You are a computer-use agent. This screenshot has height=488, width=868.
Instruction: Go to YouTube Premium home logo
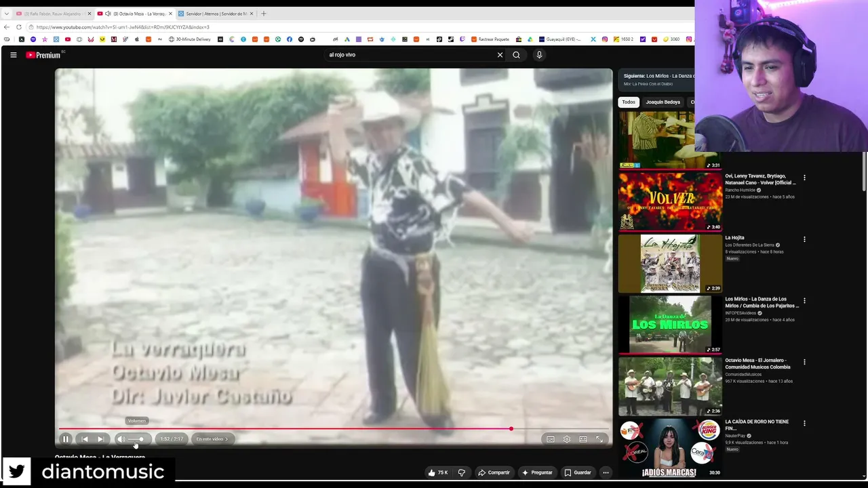point(43,55)
